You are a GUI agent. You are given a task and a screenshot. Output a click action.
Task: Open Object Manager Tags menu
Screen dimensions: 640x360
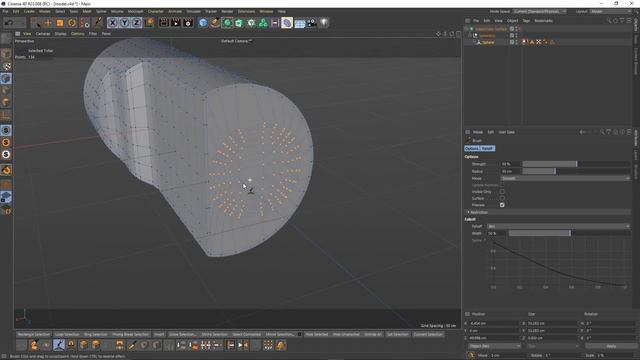526,21
